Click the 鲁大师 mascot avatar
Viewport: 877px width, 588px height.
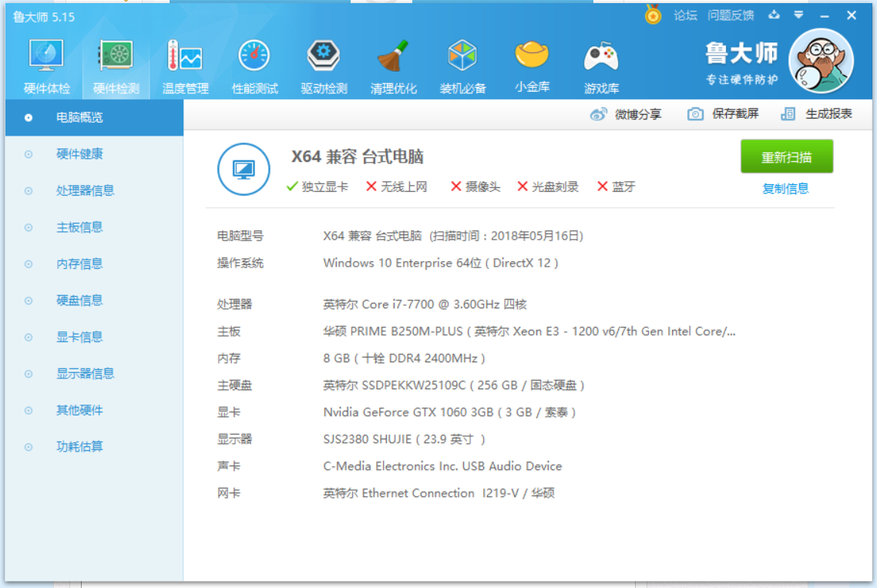click(x=820, y=61)
